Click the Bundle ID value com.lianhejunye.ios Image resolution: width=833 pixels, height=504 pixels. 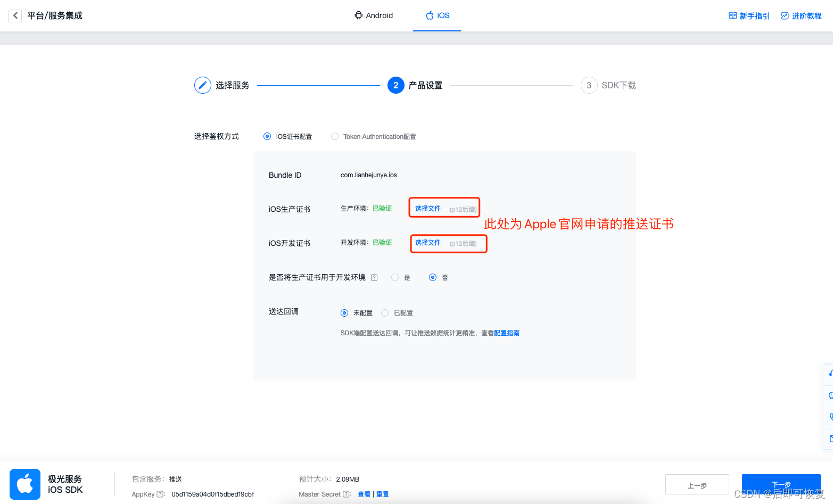tap(369, 175)
